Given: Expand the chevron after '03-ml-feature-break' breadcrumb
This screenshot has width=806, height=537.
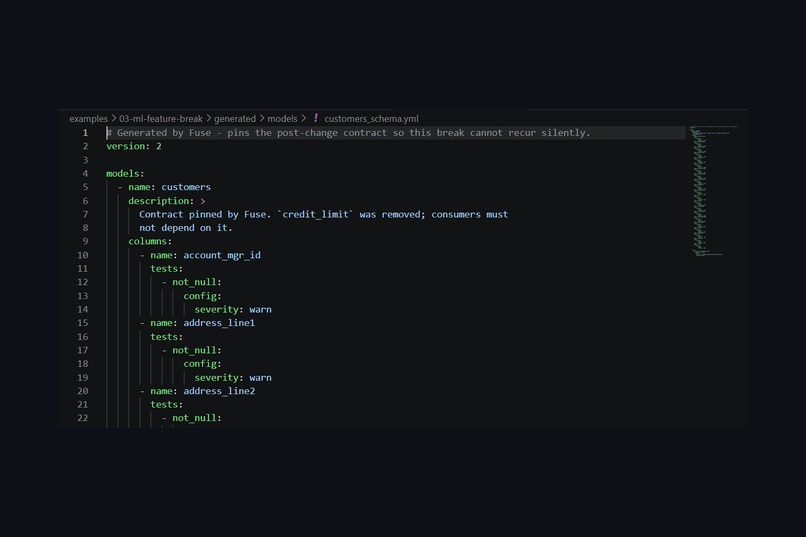Looking at the screenshot, I should [x=208, y=119].
